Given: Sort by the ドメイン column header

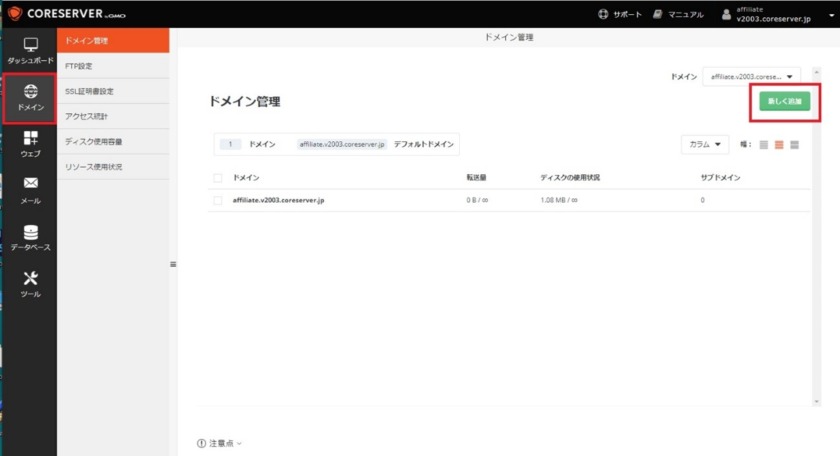Looking at the screenshot, I should [x=246, y=178].
